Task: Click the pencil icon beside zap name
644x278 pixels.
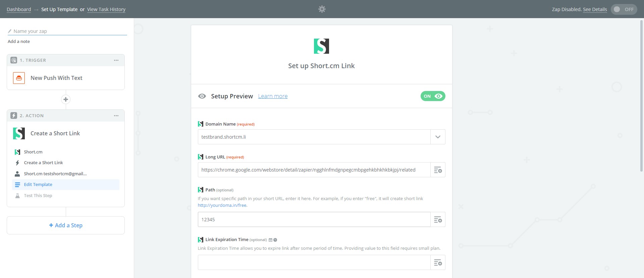Action: pos(10,31)
